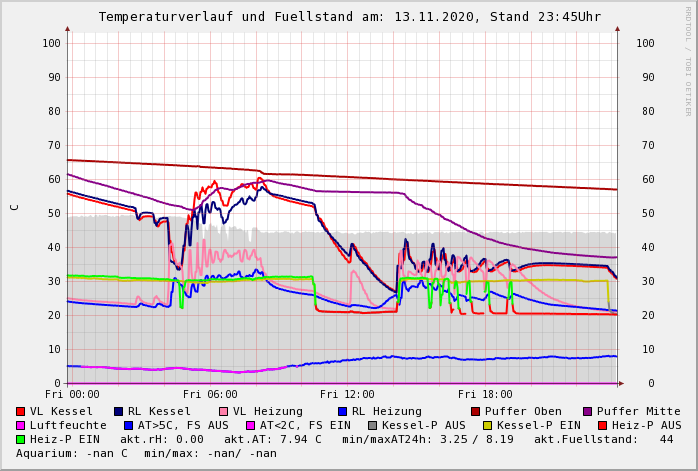Select the pink VL Heizung legend swatch

coord(223,411)
